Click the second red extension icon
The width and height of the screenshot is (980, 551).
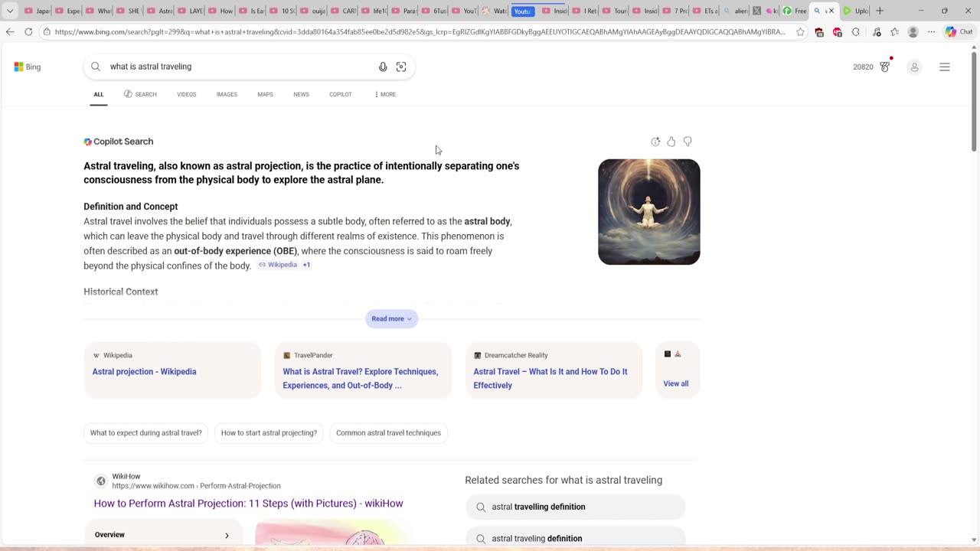[x=838, y=32]
